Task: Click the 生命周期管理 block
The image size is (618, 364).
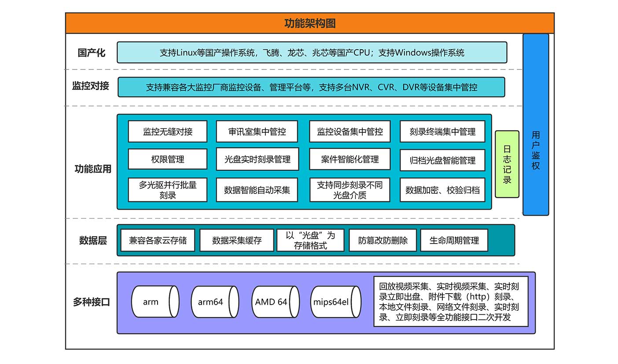Action: (x=454, y=240)
